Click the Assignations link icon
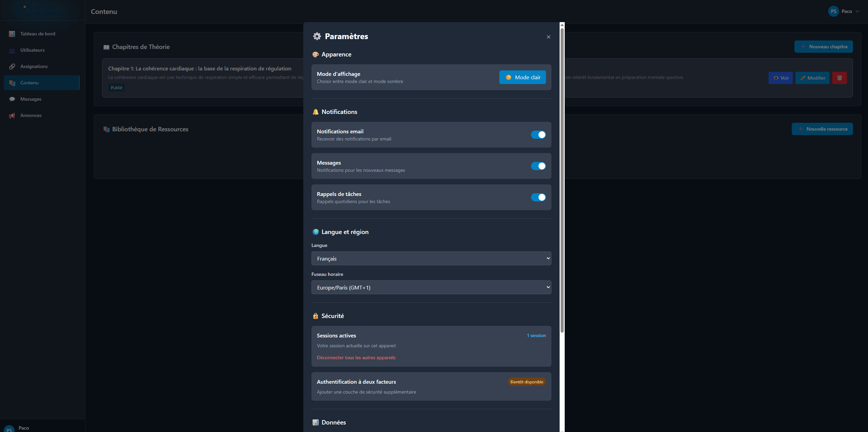 click(x=12, y=66)
